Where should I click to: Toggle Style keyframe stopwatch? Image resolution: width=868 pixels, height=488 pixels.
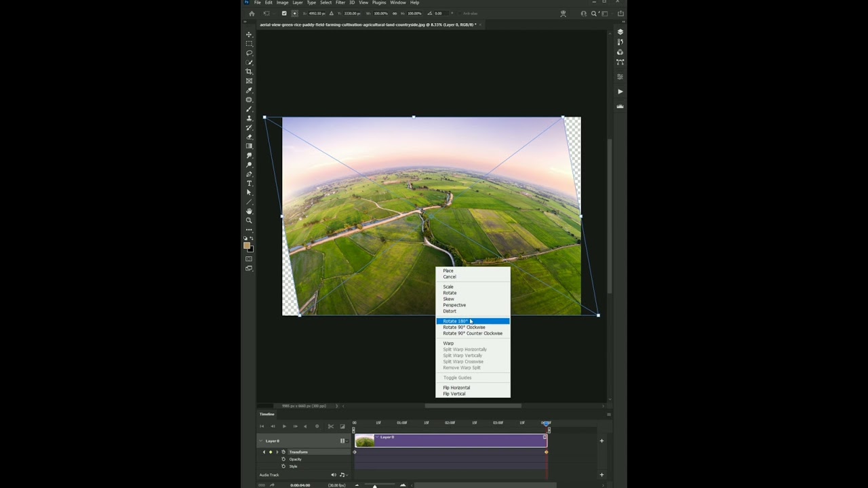click(283, 466)
